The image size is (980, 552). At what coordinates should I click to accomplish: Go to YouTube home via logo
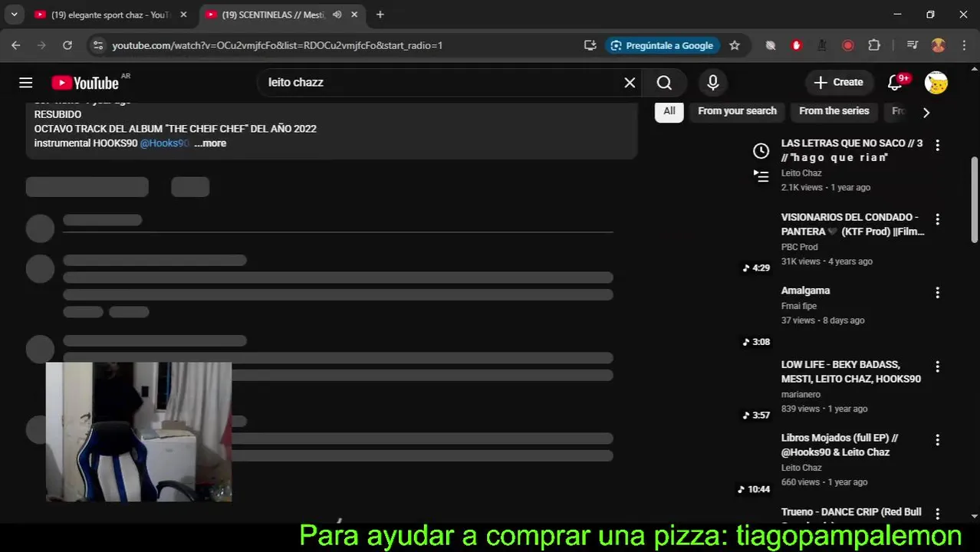coord(85,83)
